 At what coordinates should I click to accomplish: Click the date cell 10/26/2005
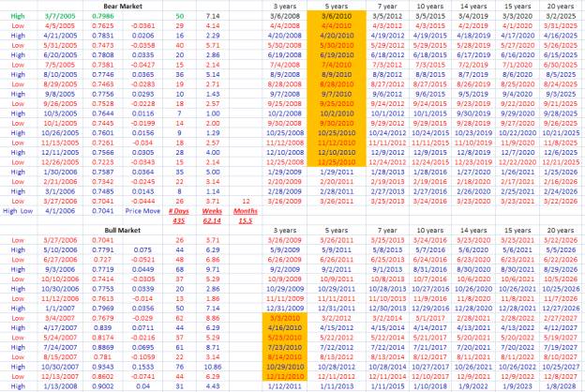tap(60, 133)
